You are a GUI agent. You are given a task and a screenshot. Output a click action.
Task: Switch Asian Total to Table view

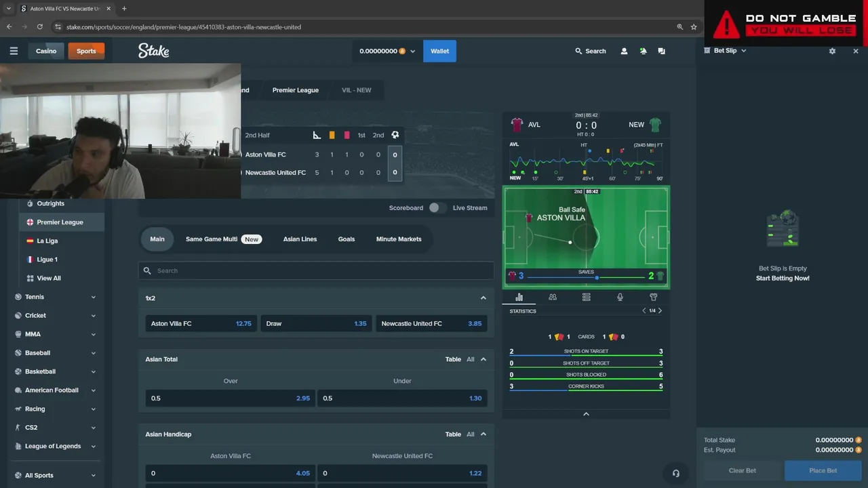(453, 359)
